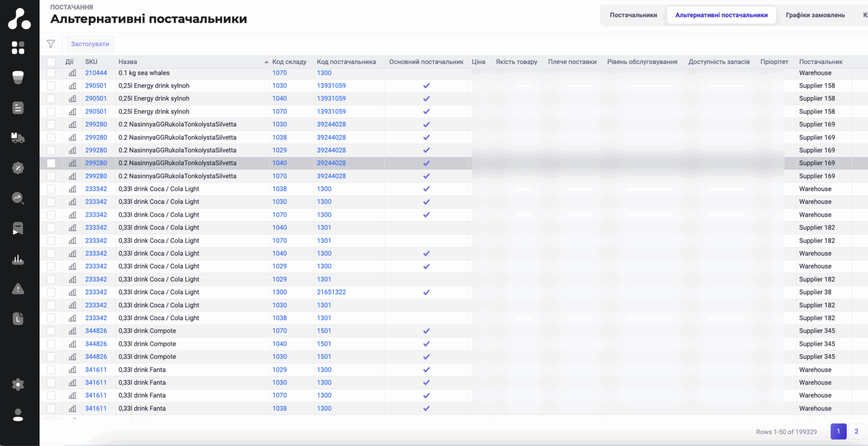Go to page 2 of results
This screenshot has height=446, width=868.
[x=856, y=431]
